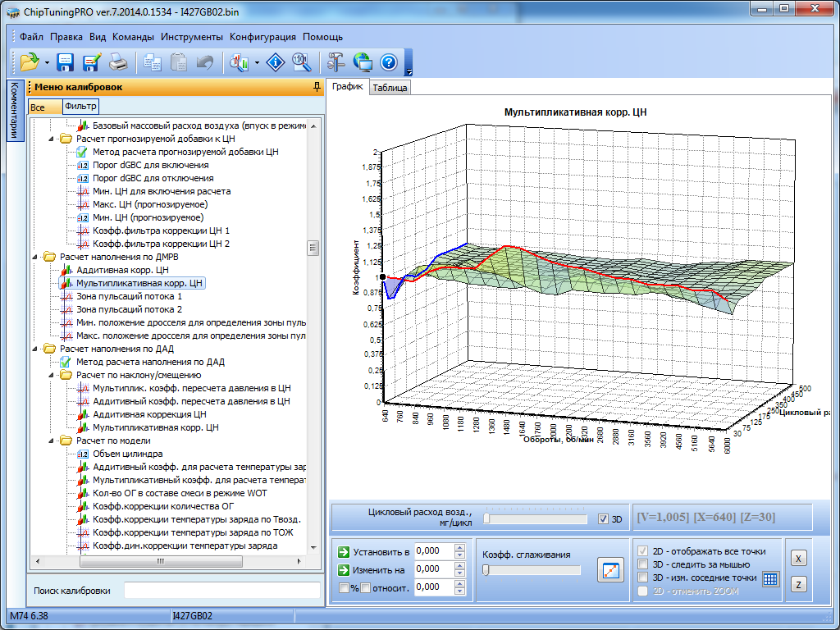
Task: Check the 'относит.' checkbox
Action: click(366, 587)
